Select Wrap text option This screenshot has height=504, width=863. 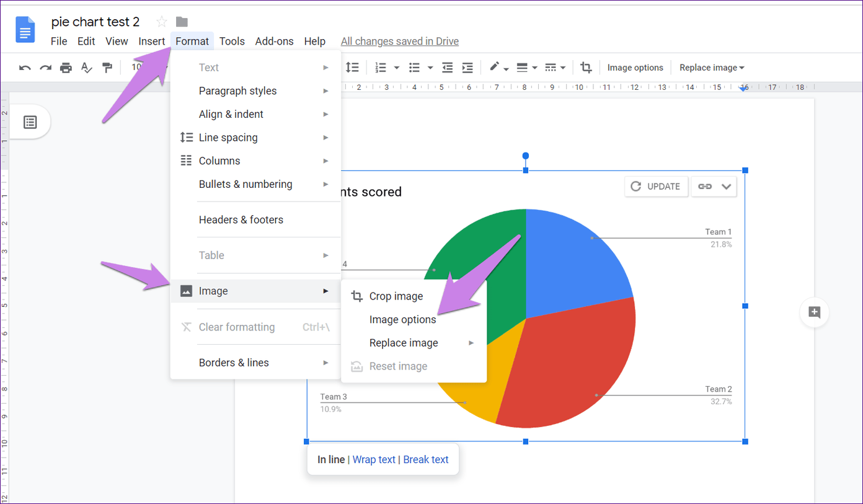coord(374,459)
